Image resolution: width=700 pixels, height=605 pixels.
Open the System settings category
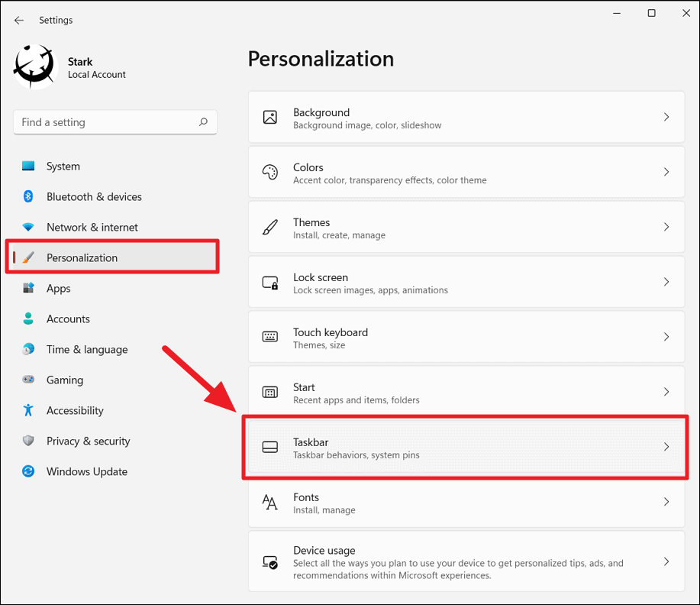tap(63, 167)
